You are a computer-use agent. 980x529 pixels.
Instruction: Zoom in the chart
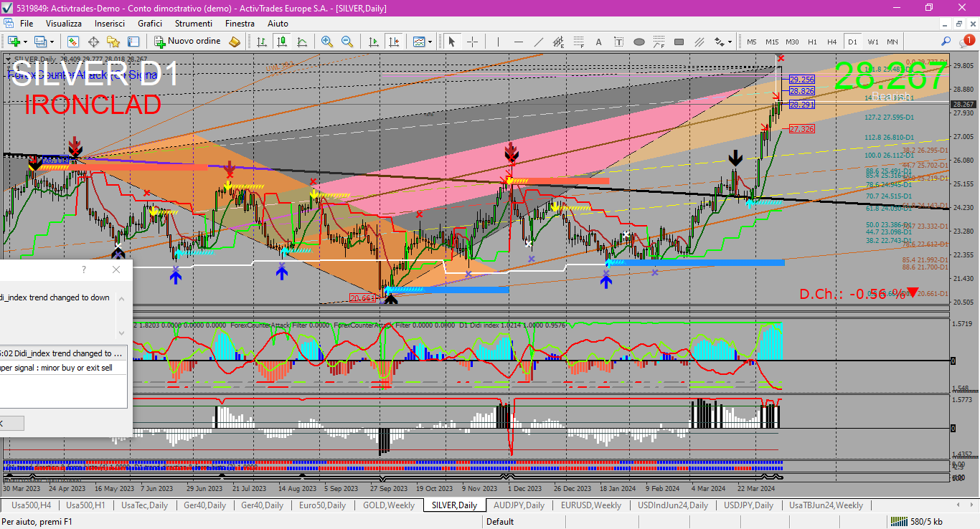(327, 42)
